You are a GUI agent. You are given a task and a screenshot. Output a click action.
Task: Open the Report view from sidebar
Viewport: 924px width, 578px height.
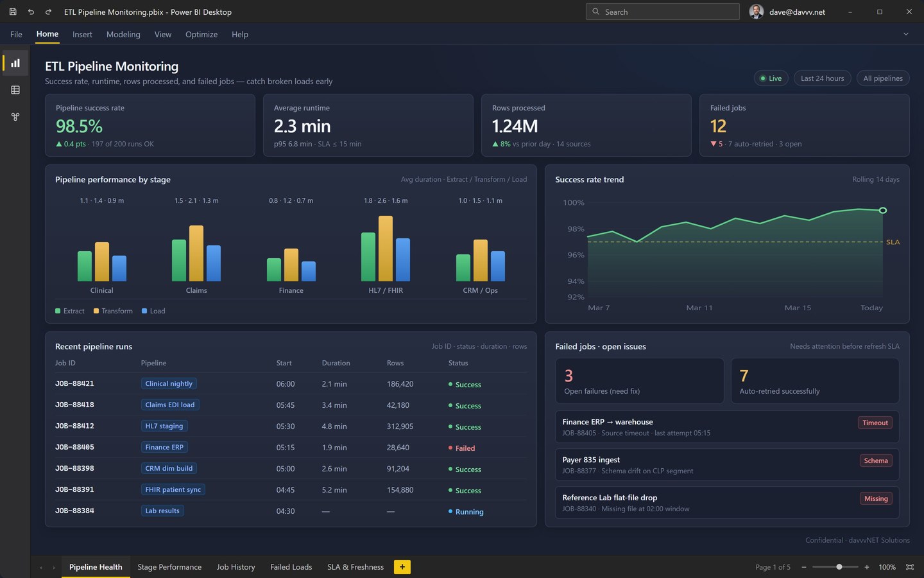(15, 63)
